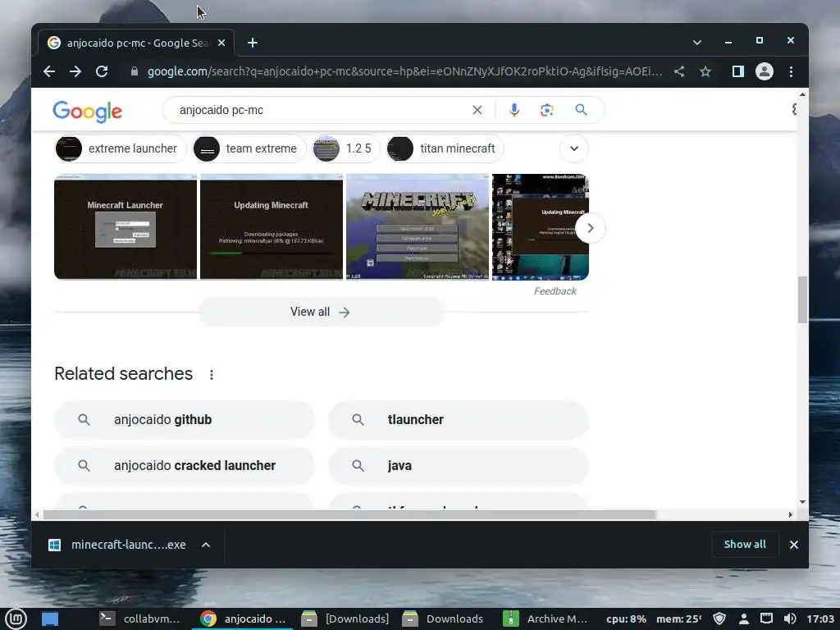Screen dimensions: 840x630
Task: Open Chrome three-dot menu
Action: (x=792, y=71)
